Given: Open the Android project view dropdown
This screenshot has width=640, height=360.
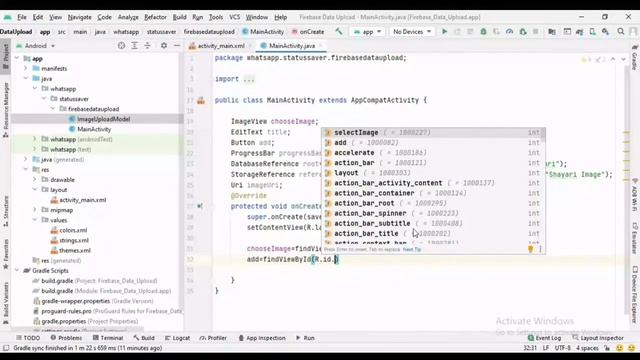Looking at the screenshot, I should pyautogui.click(x=35, y=46).
